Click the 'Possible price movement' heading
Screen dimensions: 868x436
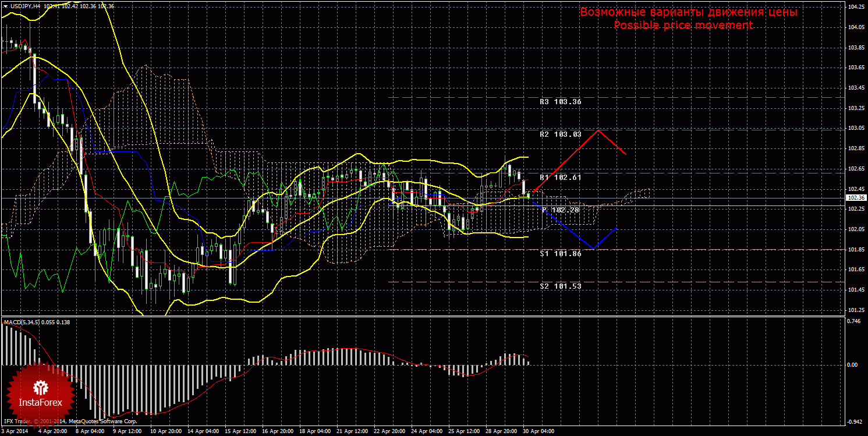click(683, 26)
